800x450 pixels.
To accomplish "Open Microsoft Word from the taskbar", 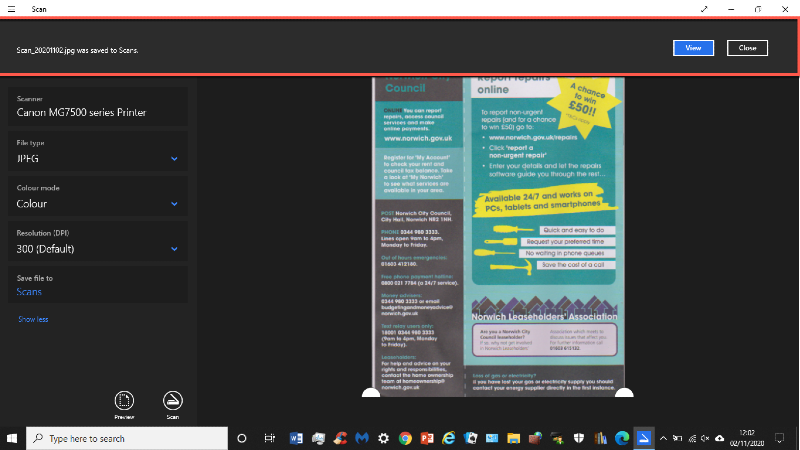I will [x=296, y=438].
